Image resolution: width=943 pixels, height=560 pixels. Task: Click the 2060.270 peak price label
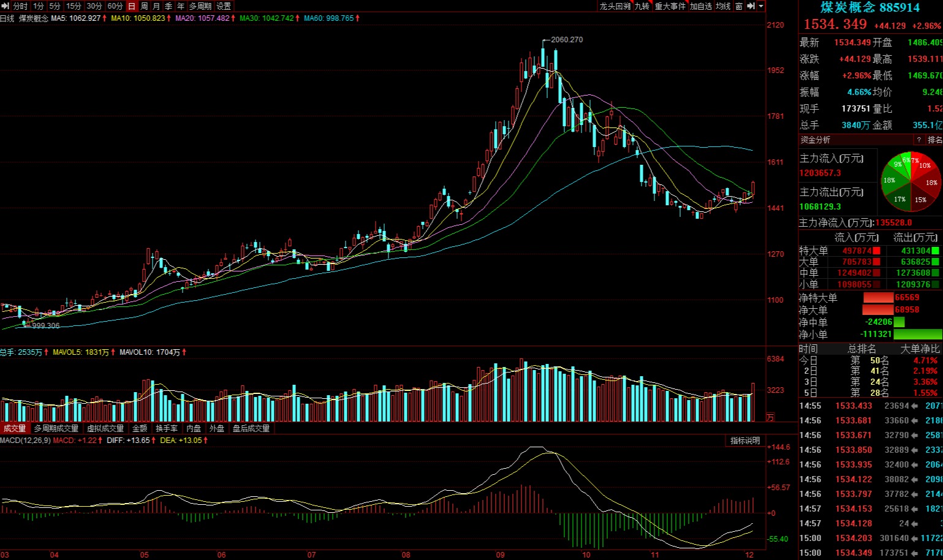point(567,40)
